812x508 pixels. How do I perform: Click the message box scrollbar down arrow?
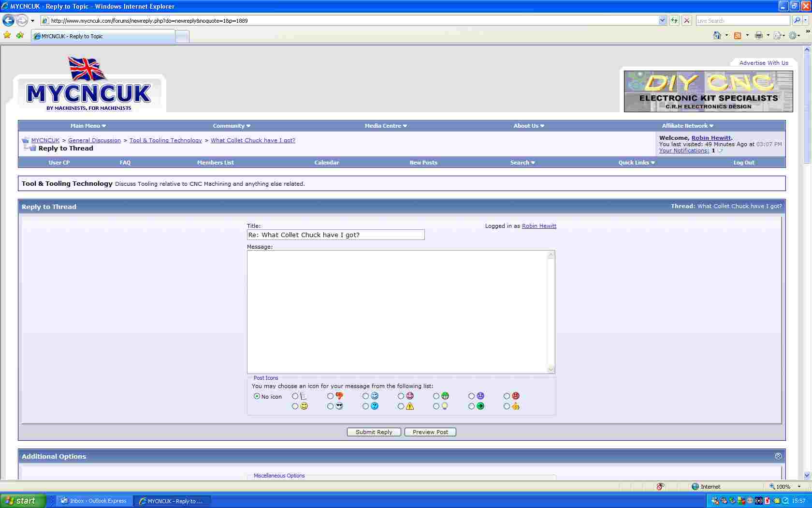click(x=551, y=369)
